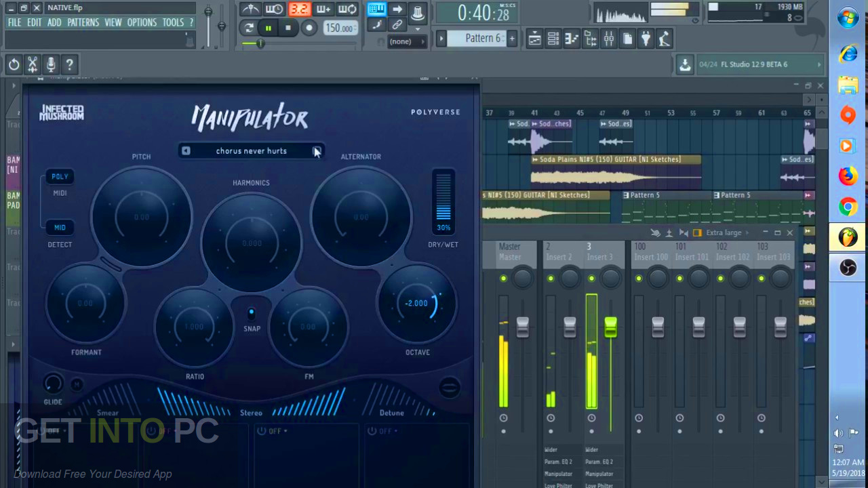Click the one-click recording microphone icon

(50, 64)
